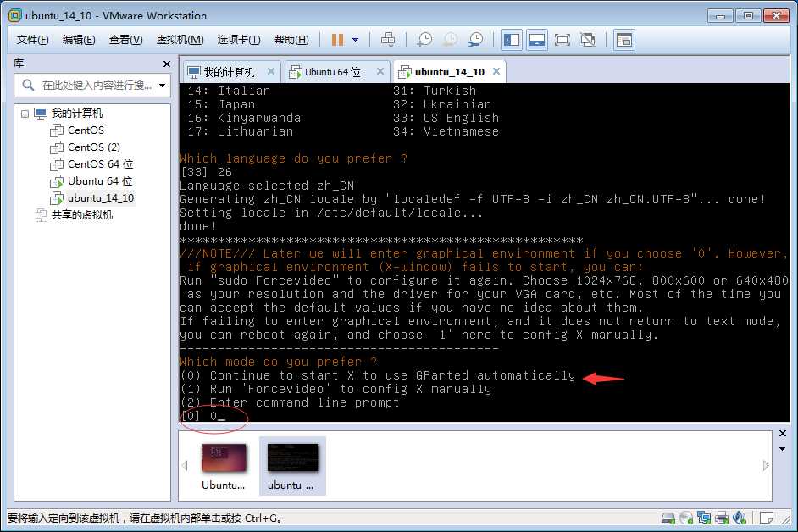798x532 pixels.
Task: Click the console view toolbar icon
Action: [x=624, y=40]
